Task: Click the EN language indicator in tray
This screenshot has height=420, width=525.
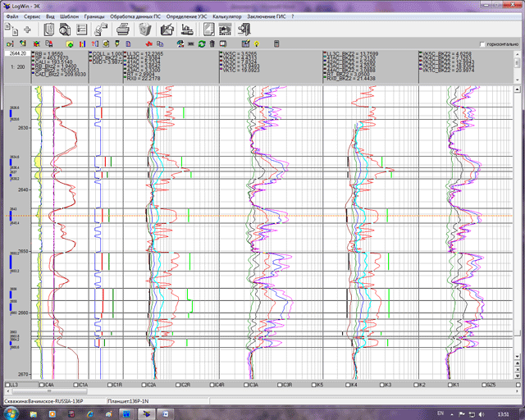Action: 441,413
